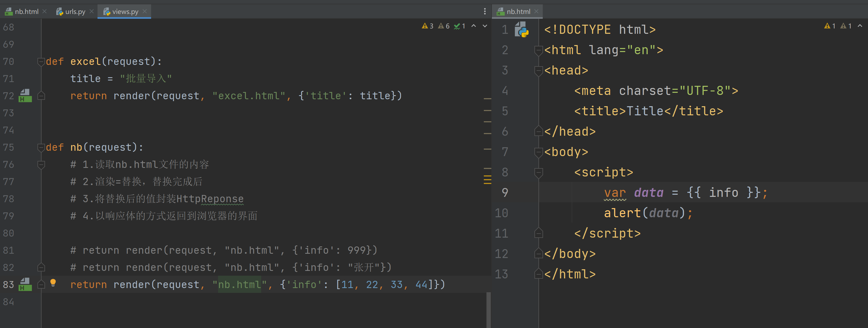Toggle fold at closing body tag line 12
This screenshot has height=328, width=868.
pyautogui.click(x=538, y=254)
